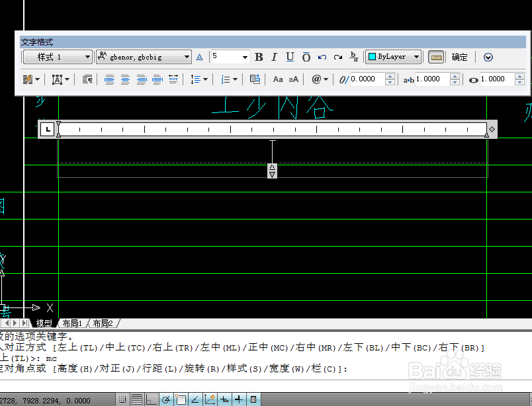
Task: Toggle bold text formatting
Action: click(259, 57)
